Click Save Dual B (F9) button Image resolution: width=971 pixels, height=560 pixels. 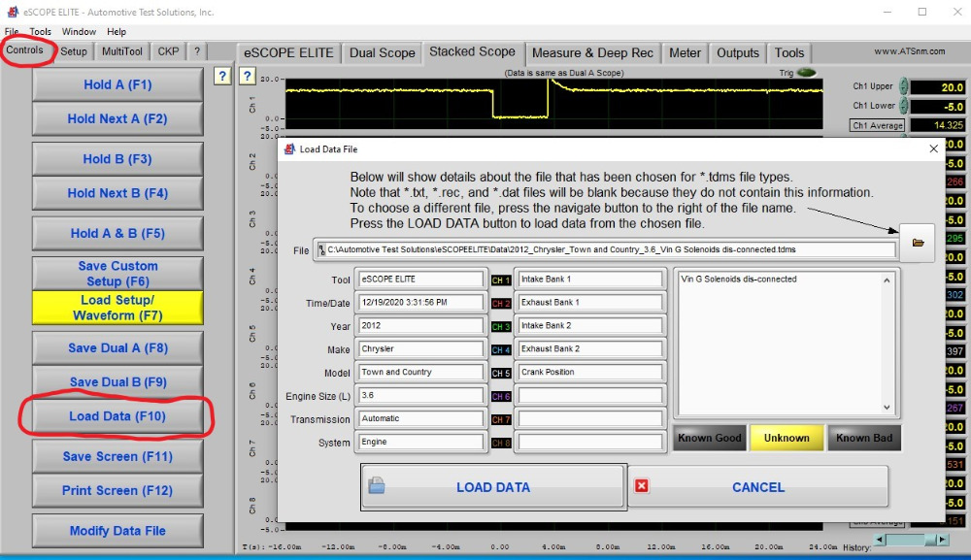(117, 381)
